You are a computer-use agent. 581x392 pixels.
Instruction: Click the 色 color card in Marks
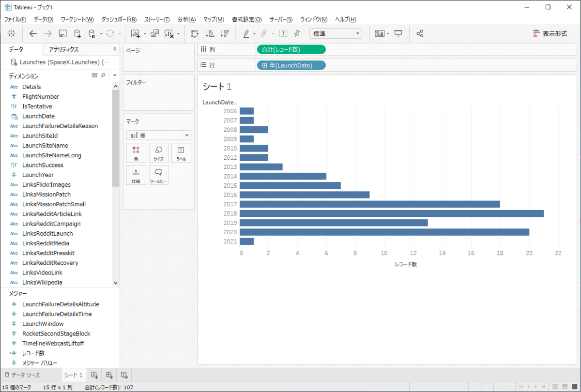[x=136, y=152]
